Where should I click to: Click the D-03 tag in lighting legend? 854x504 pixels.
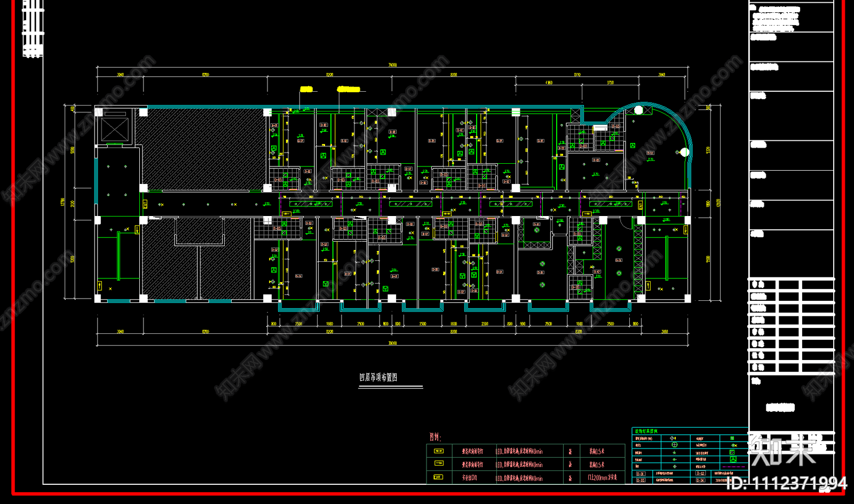coord(641,480)
